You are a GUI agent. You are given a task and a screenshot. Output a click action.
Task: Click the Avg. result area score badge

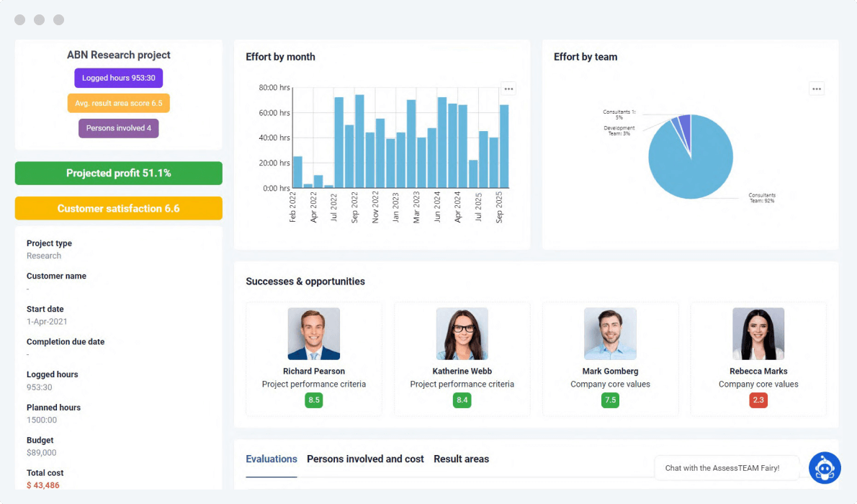click(x=118, y=103)
